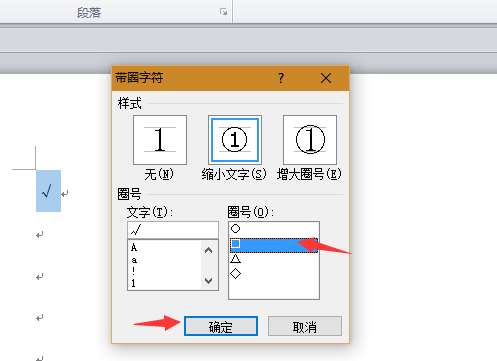Viewport: 497px width, 361px height.
Task: Select the 无(N) no-enclosure style icon
Action: (x=160, y=140)
